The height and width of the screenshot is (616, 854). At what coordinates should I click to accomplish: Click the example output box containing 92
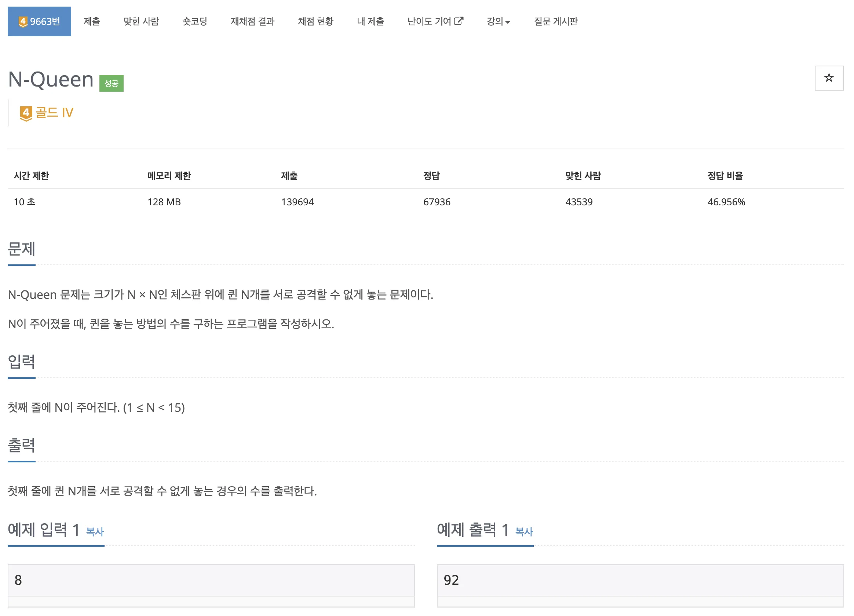[640, 580]
